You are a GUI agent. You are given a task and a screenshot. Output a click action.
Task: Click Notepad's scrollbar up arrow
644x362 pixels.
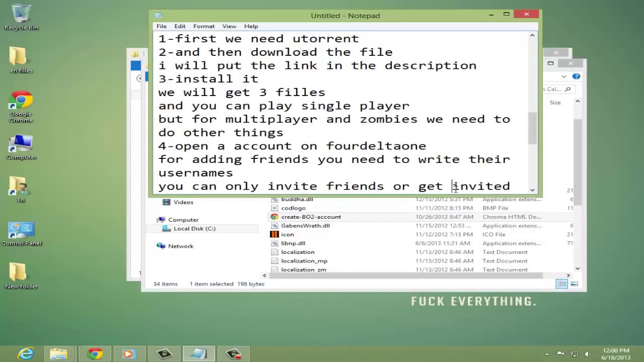532,36
